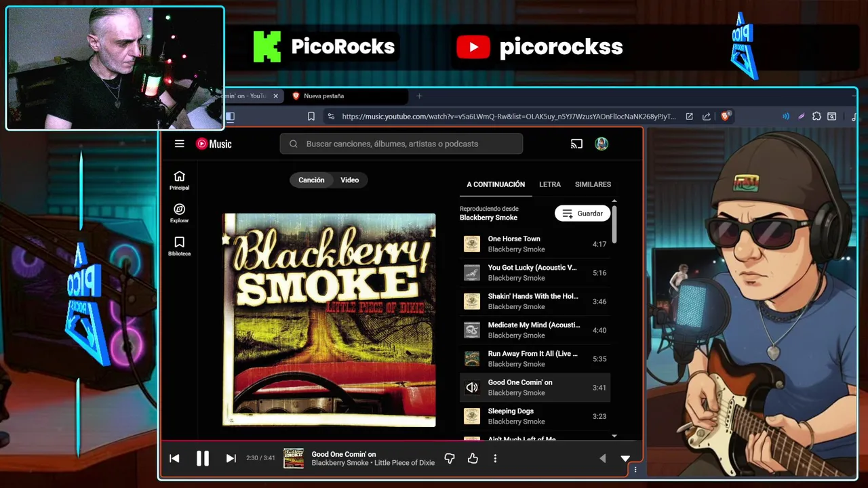
Task: Click the queue scrollbar thumb
Action: pyautogui.click(x=614, y=224)
